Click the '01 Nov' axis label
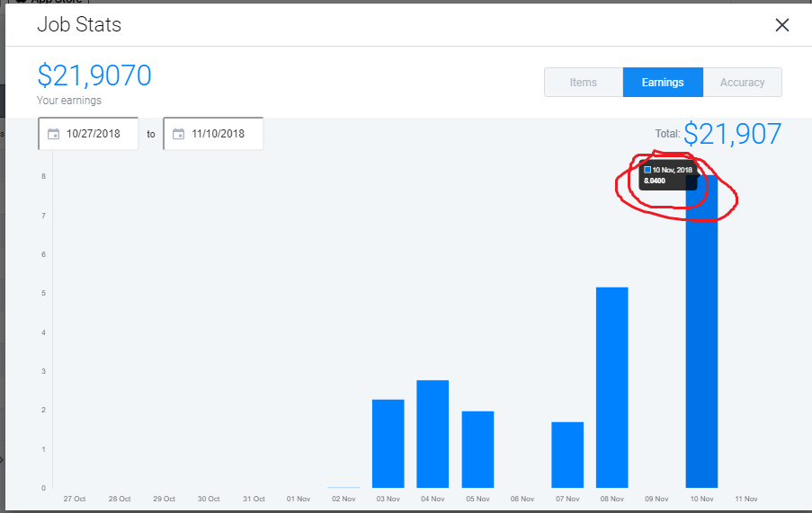Screen dimensions: 812x513 coord(299,499)
